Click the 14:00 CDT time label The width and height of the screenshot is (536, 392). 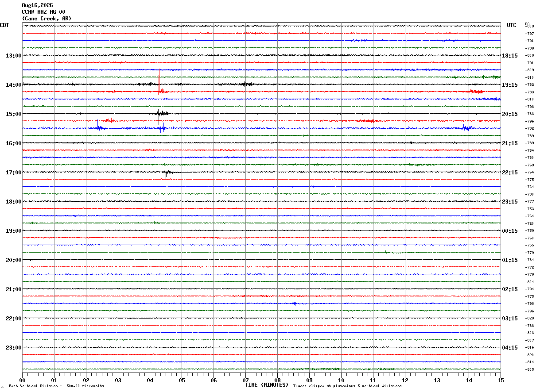(13, 85)
